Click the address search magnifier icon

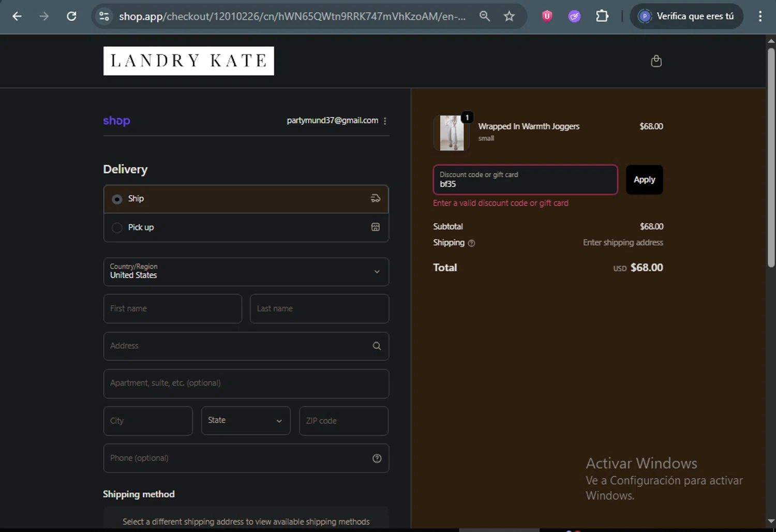377,346
